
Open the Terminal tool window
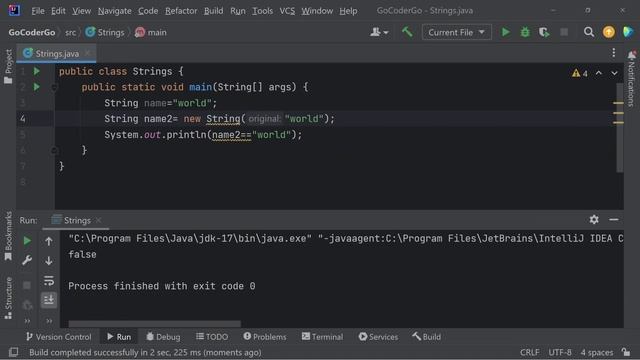click(x=322, y=337)
